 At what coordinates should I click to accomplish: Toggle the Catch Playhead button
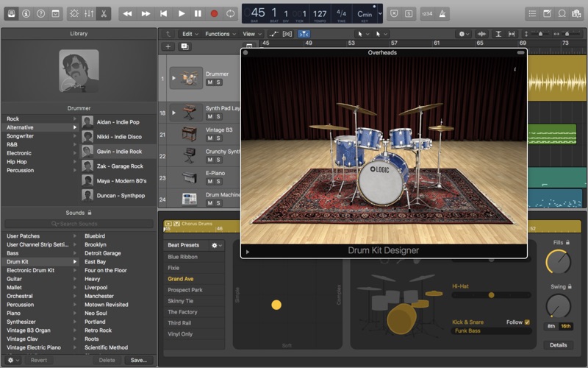(304, 34)
